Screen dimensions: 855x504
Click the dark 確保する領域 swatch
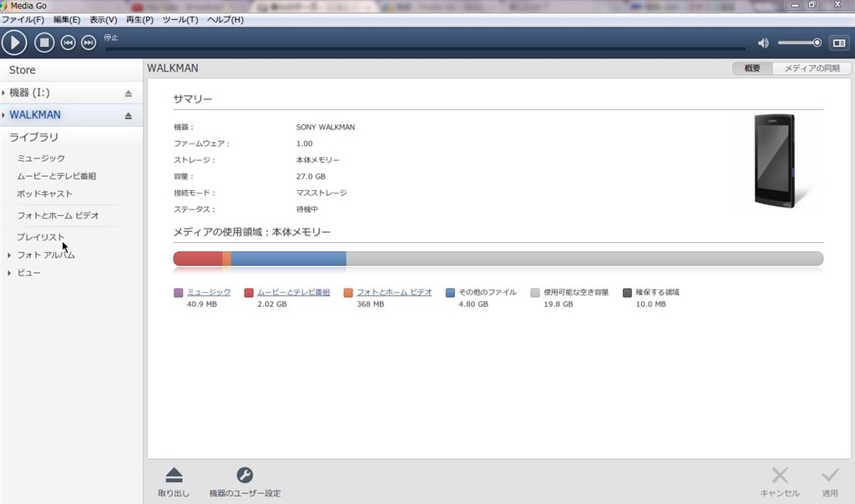[627, 293]
